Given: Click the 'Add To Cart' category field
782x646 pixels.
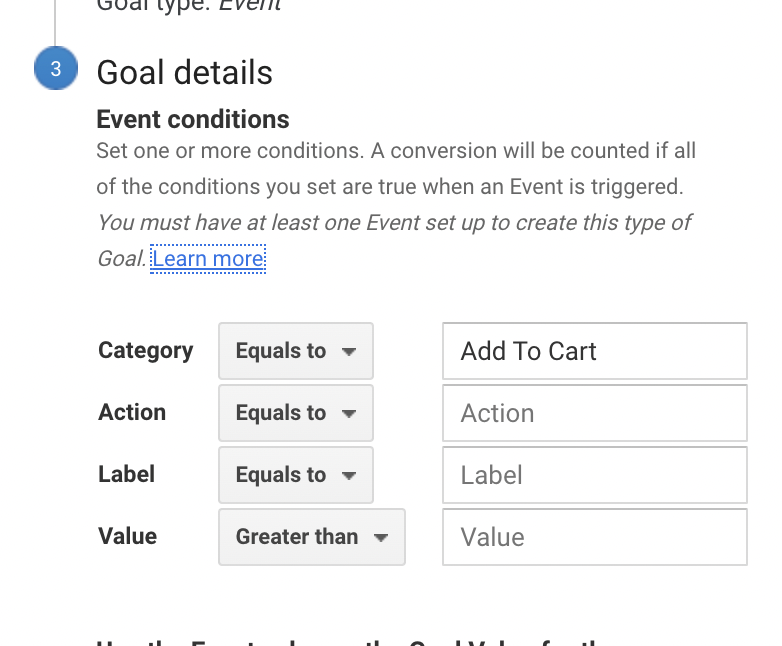Looking at the screenshot, I should [x=594, y=351].
